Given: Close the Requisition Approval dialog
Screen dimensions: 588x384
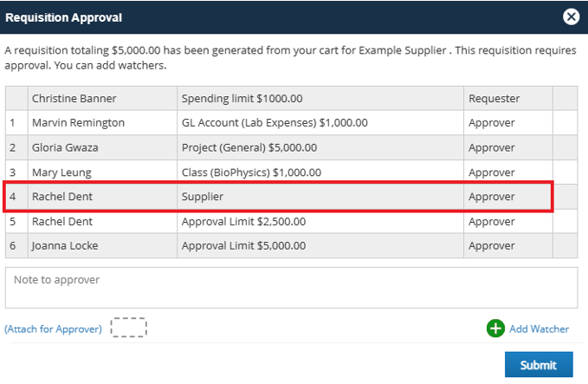Looking at the screenshot, I should pos(571,16).
